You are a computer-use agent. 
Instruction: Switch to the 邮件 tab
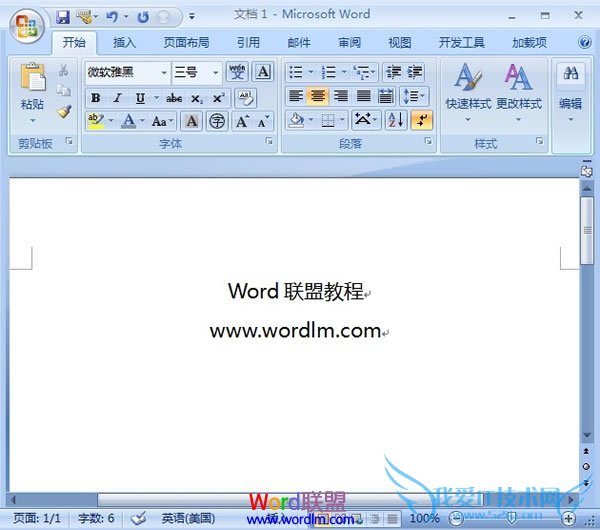click(x=298, y=42)
